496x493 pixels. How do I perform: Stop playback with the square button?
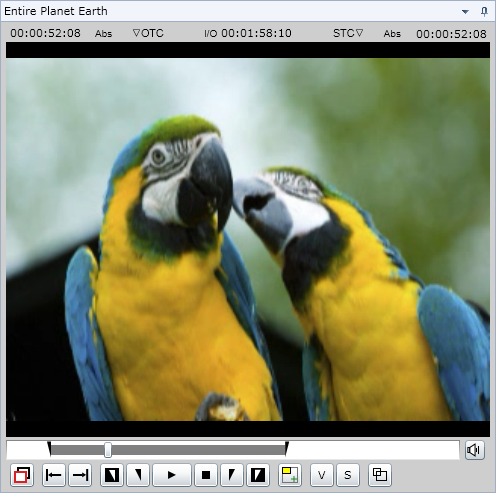click(x=206, y=475)
